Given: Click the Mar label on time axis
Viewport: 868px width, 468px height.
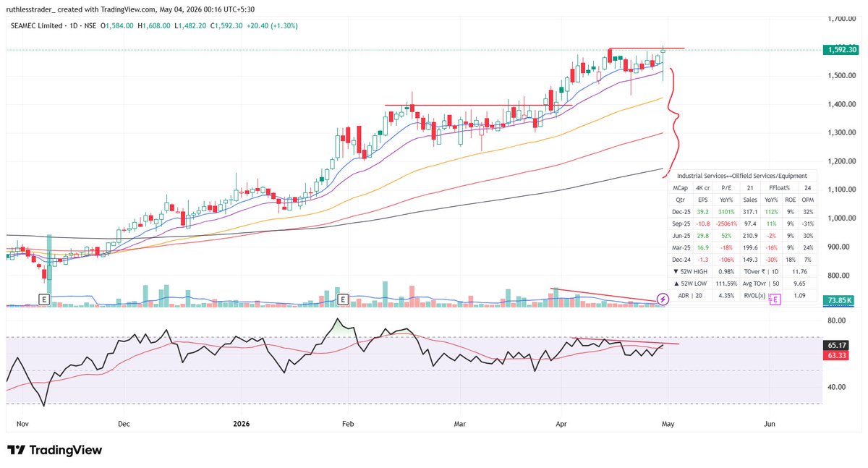Looking at the screenshot, I should click(459, 422).
